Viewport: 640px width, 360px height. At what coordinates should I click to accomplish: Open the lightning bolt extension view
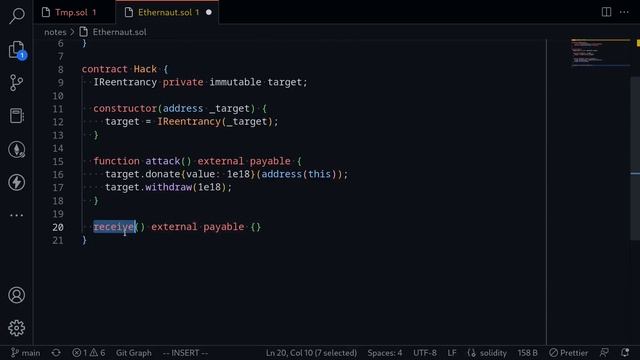(17, 182)
